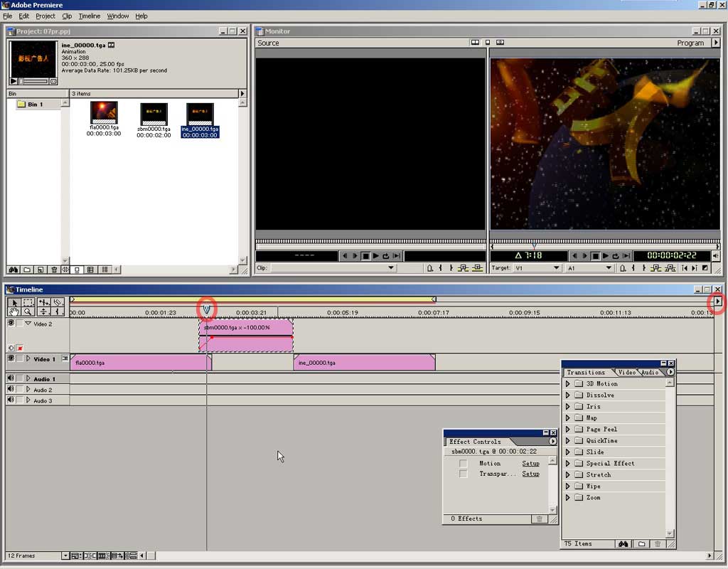The height and width of the screenshot is (569, 728).
Task: Open the Timeline menu
Action: coord(89,16)
